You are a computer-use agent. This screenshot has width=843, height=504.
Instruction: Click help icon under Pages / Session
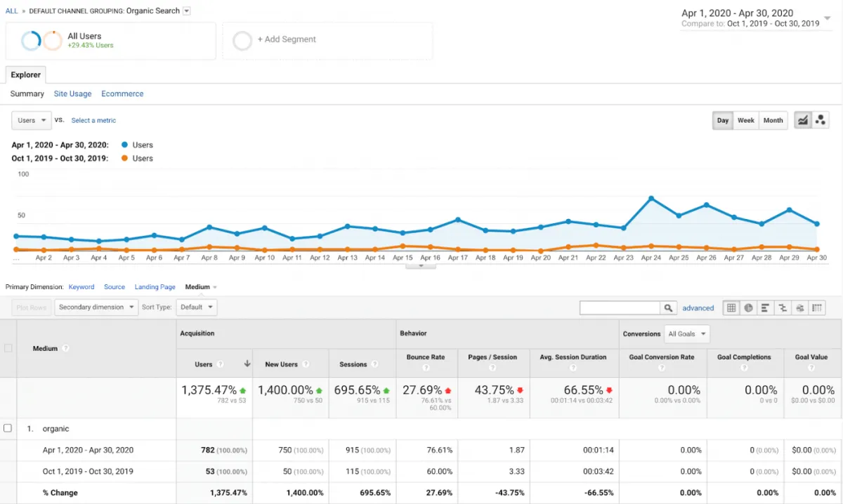[x=492, y=368]
